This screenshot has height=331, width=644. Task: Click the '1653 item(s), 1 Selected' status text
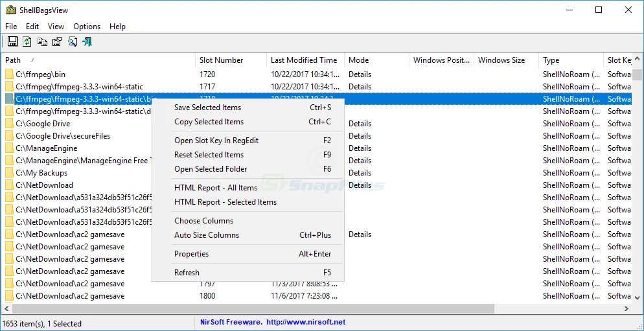point(43,324)
